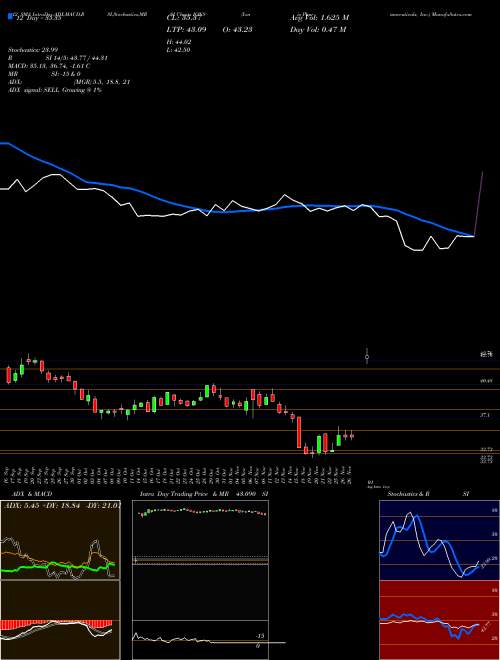Click the MACD: 35.13, 36.74, -1.61 line
This screenshot has height=660, width=500.
pos(49,66)
